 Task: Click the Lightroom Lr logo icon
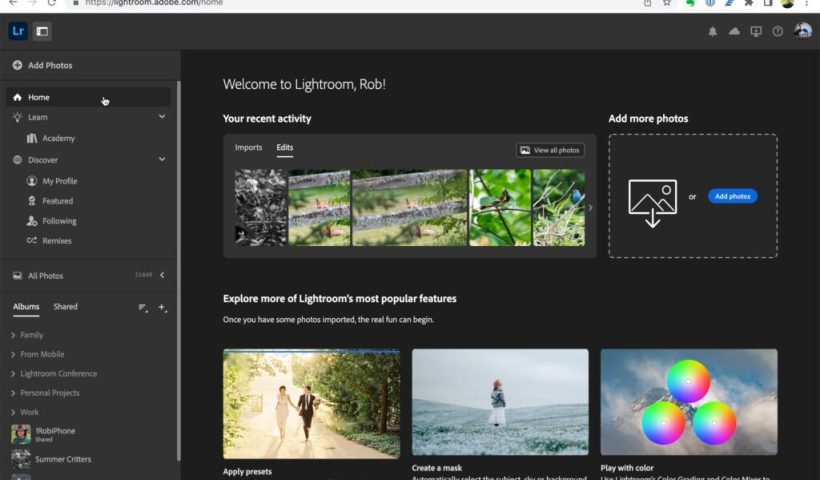coord(18,31)
